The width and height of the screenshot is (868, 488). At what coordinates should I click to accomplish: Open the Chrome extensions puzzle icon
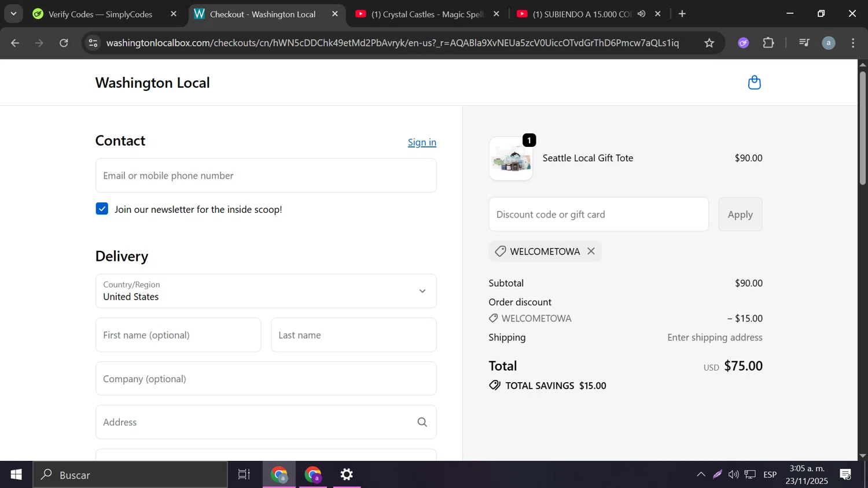tap(768, 43)
